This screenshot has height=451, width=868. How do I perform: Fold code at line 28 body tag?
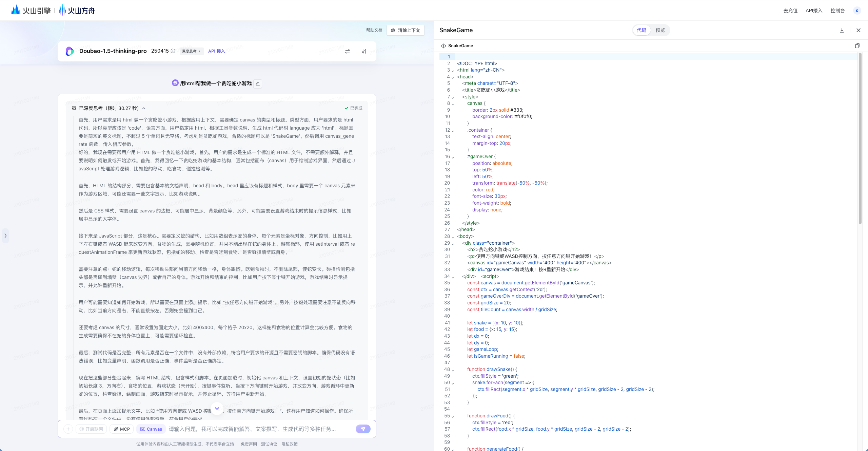click(x=453, y=237)
